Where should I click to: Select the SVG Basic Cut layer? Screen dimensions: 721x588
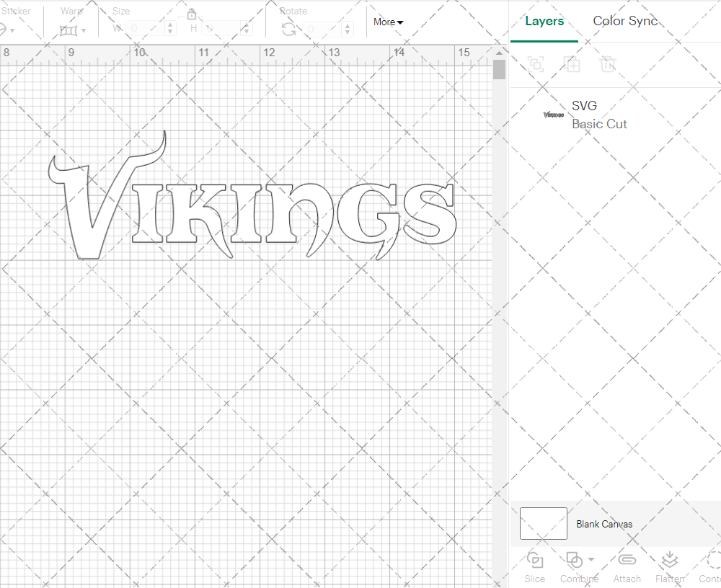(615, 115)
